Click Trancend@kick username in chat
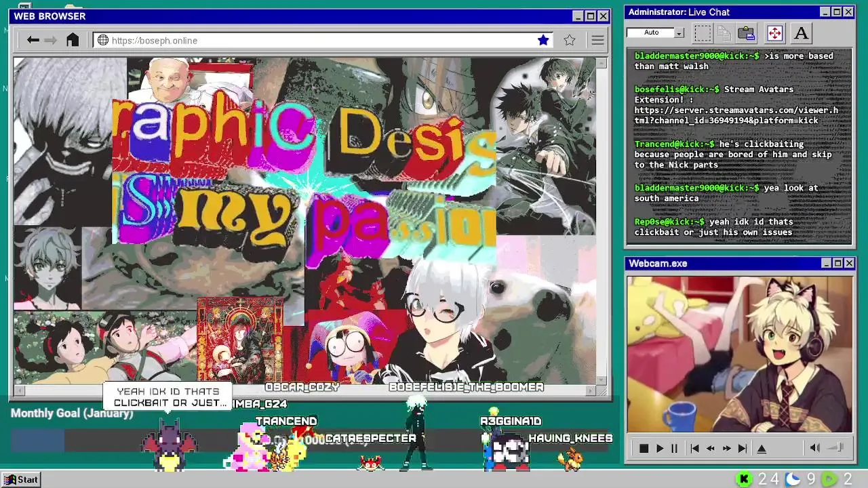Image resolution: width=868 pixels, height=488 pixels. coord(675,144)
